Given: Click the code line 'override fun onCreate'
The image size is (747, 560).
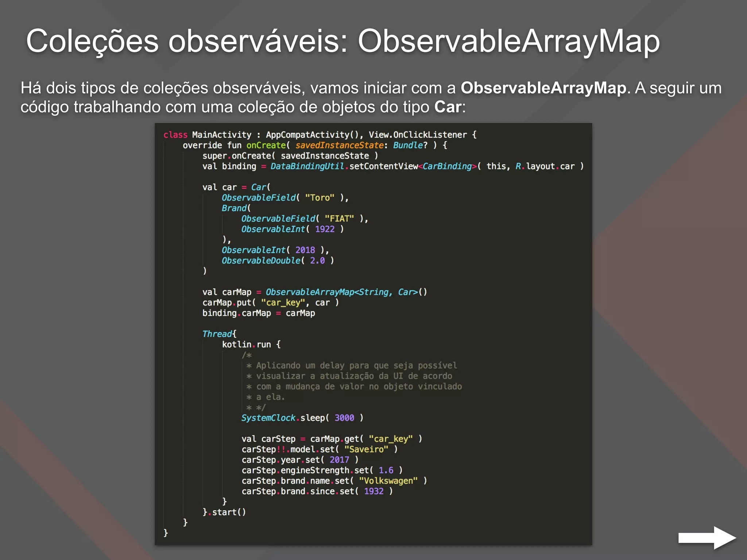Looking at the screenshot, I should (315, 145).
